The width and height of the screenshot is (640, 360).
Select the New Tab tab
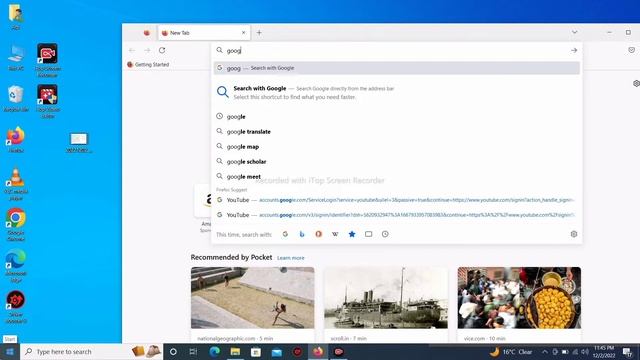(204, 33)
